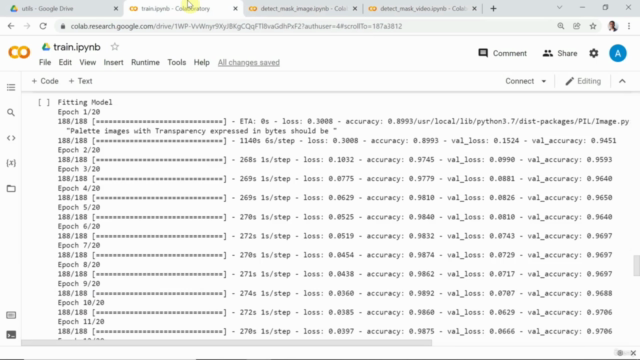Viewport: 640px width, 360px height.
Task: Open the table of contents sidebar icon
Action: (11, 87)
